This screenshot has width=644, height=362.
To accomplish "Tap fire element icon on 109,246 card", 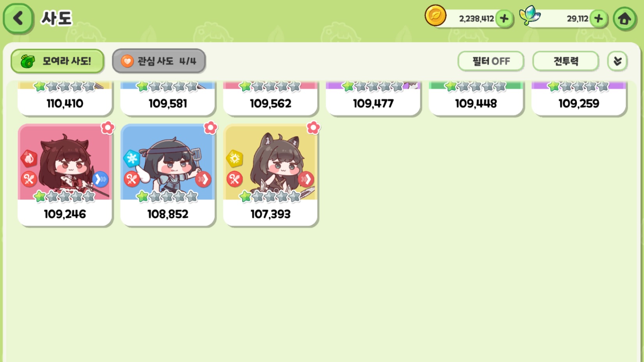I will [x=29, y=159].
